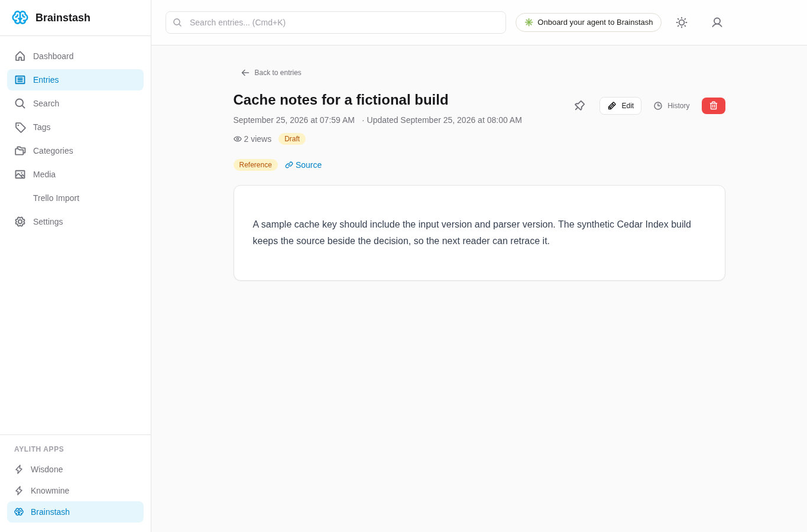The width and height of the screenshot is (807, 532).
Task: Click the Draft status badge
Action: point(292,139)
